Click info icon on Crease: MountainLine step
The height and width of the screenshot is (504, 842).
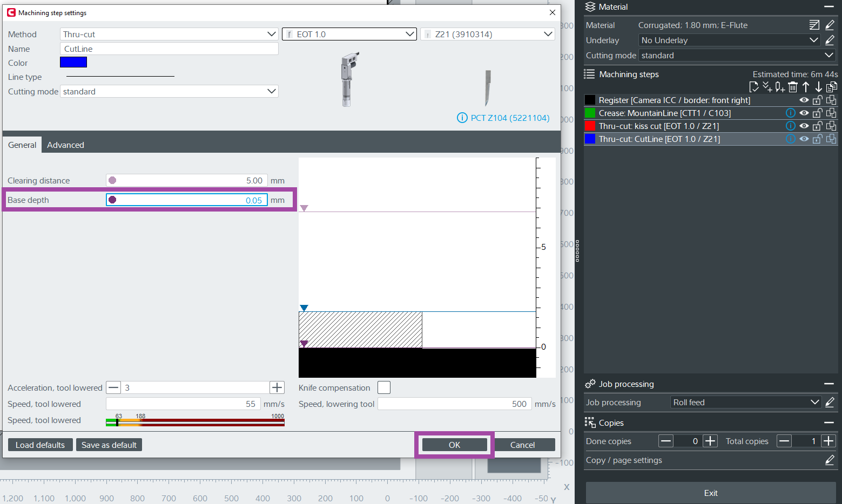(790, 113)
